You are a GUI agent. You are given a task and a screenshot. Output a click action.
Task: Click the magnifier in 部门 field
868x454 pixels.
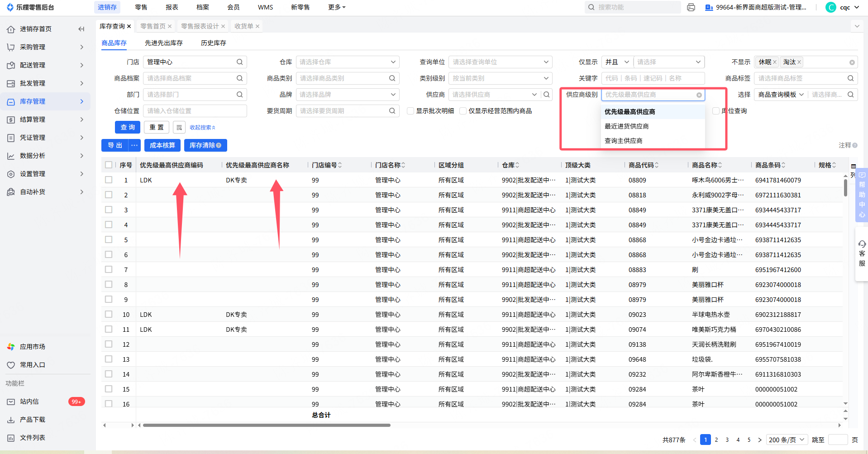click(239, 95)
